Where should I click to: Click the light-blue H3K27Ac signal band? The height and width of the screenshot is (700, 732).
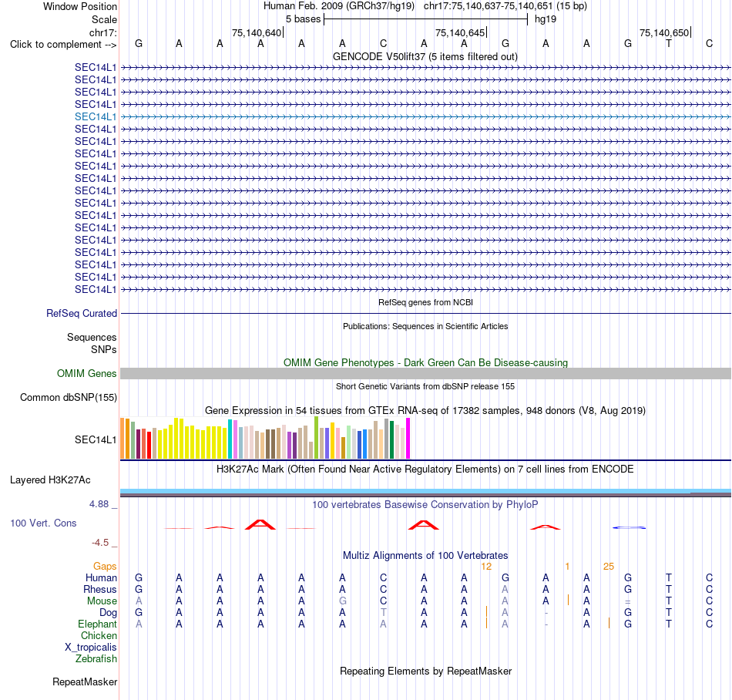click(x=425, y=491)
